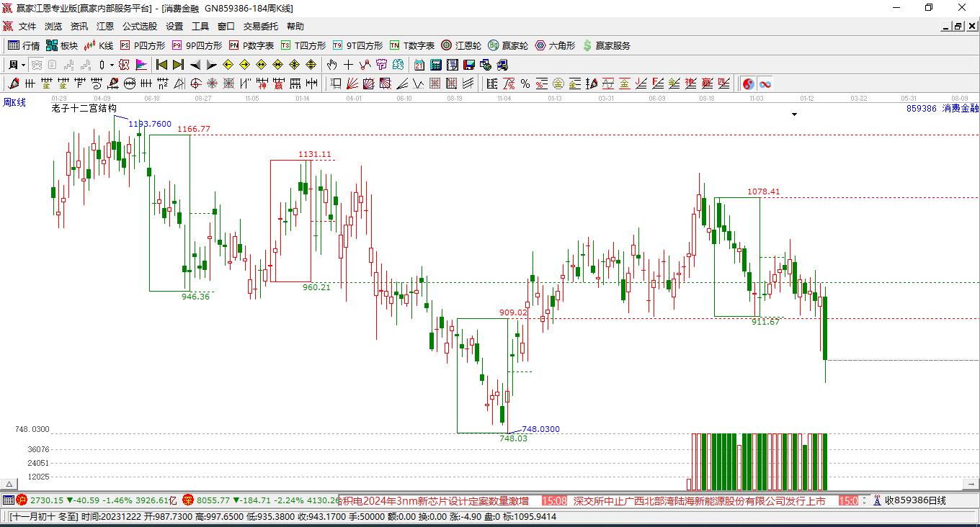Open the 9T四方形 tool

(x=357, y=45)
